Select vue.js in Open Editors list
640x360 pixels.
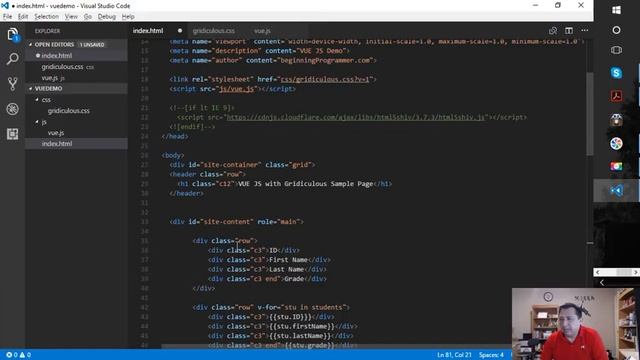[50, 78]
